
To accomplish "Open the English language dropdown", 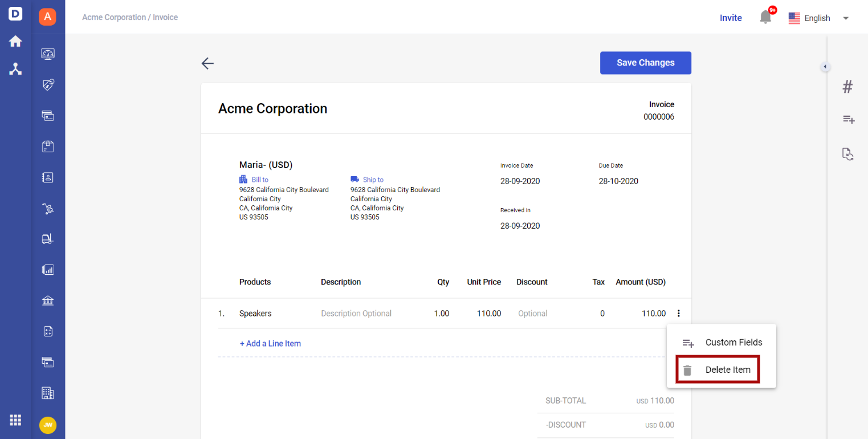I will pos(819,18).
